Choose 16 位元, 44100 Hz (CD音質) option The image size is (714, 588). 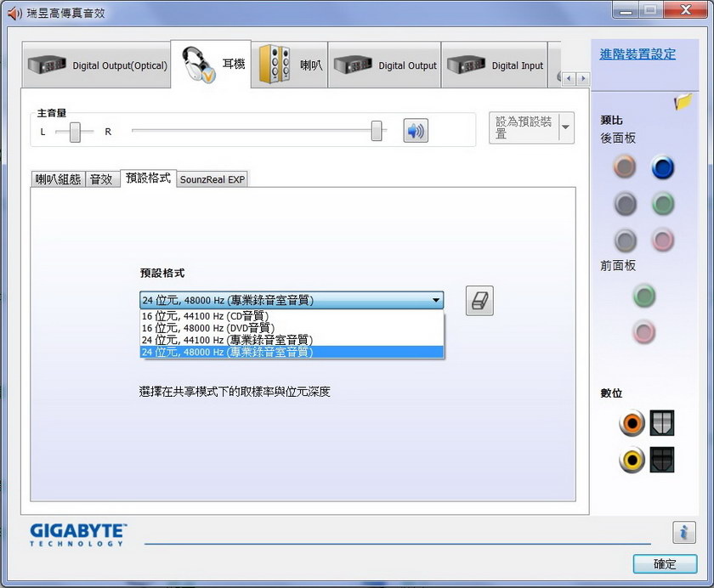tap(292, 316)
